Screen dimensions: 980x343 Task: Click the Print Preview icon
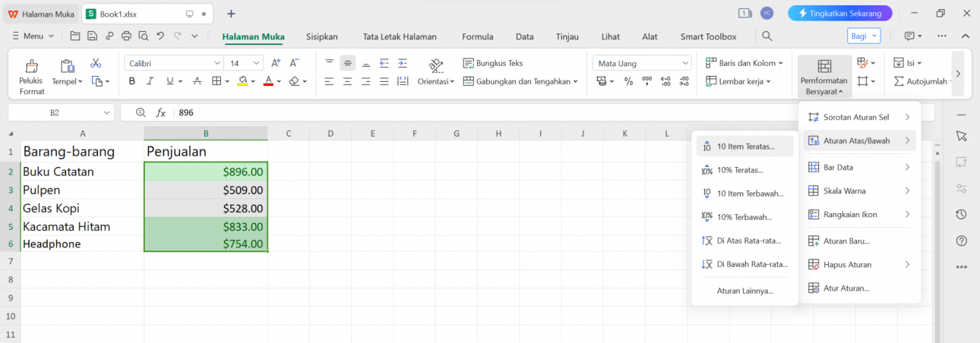point(143,36)
